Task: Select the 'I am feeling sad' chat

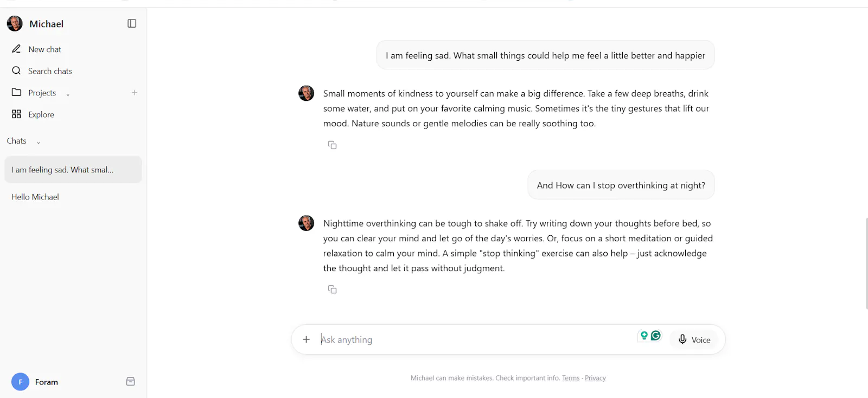Action: [73, 170]
